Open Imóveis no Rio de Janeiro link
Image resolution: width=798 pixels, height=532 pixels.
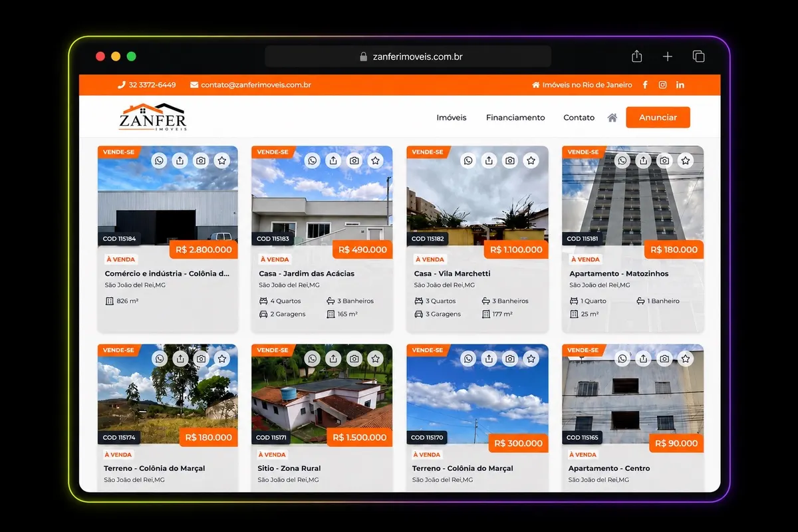click(x=582, y=85)
